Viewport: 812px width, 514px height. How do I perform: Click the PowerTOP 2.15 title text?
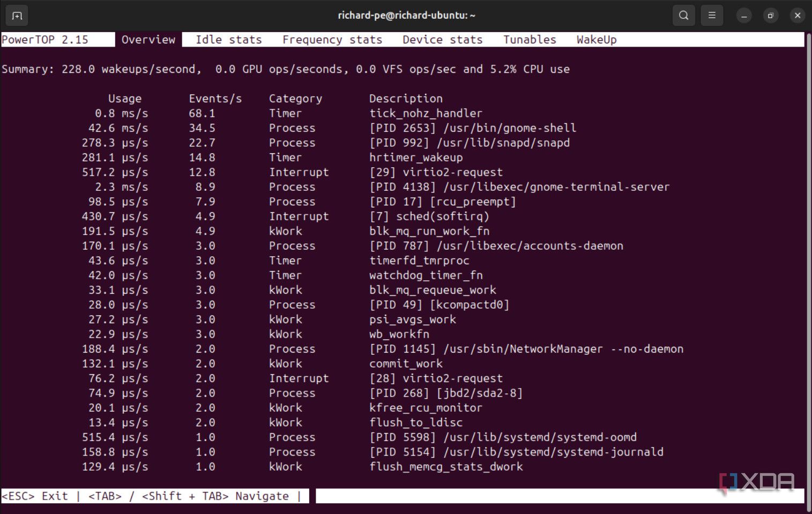(45, 40)
